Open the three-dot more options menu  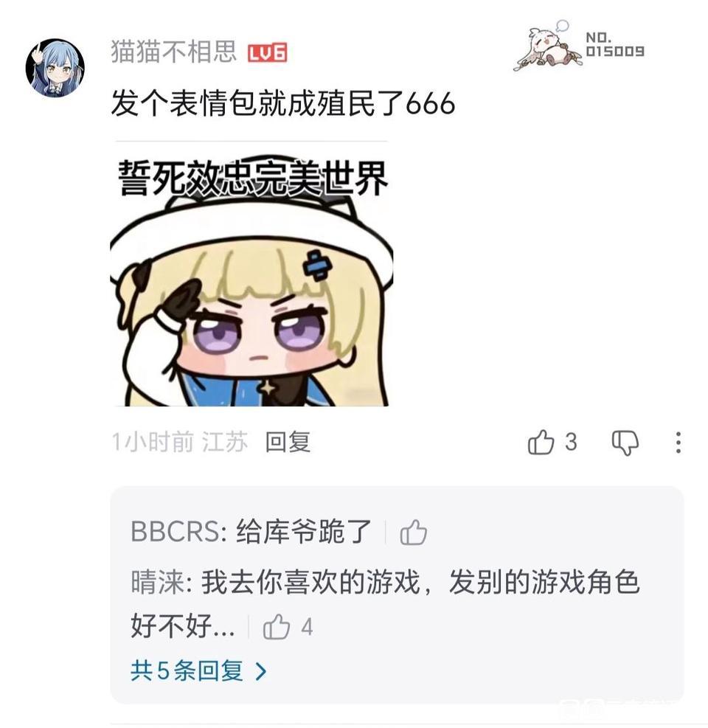(678, 442)
